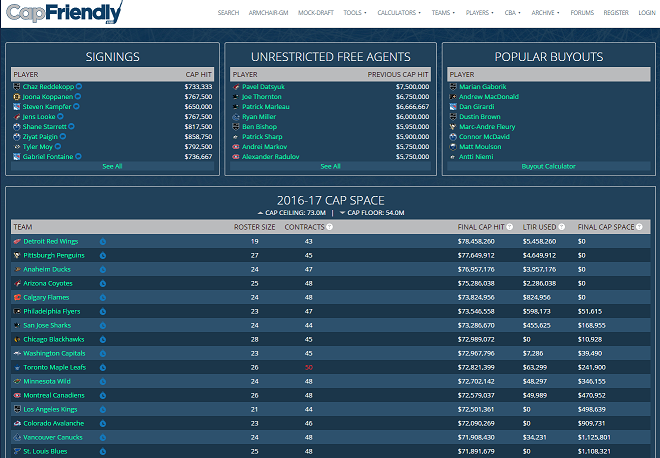This screenshot has width=660, height=458.
Task: Click the blue icon next to Washington Capitals
Action: (x=103, y=354)
